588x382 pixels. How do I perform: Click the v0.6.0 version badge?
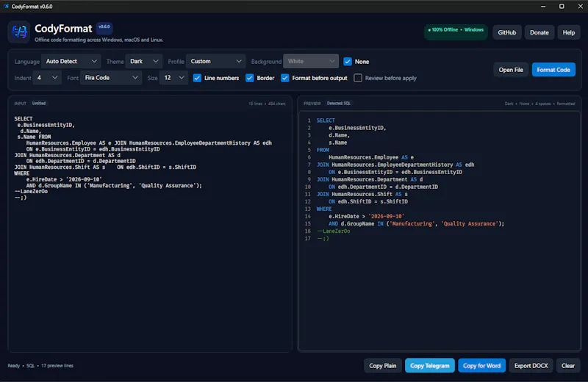(x=104, y=27)
